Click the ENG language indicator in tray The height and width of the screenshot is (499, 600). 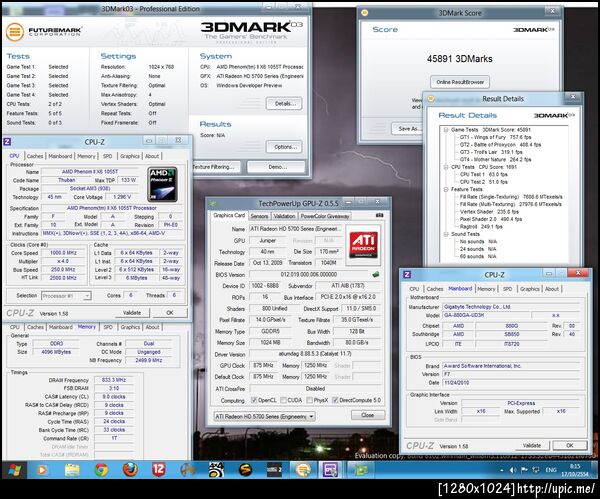pos(551,470)
